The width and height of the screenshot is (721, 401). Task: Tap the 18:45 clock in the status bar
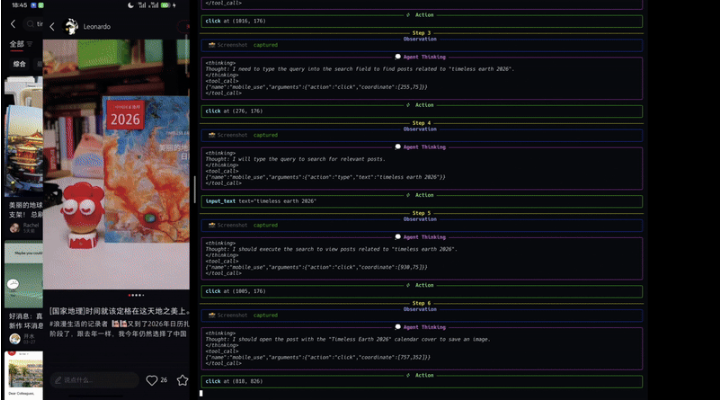19,5
